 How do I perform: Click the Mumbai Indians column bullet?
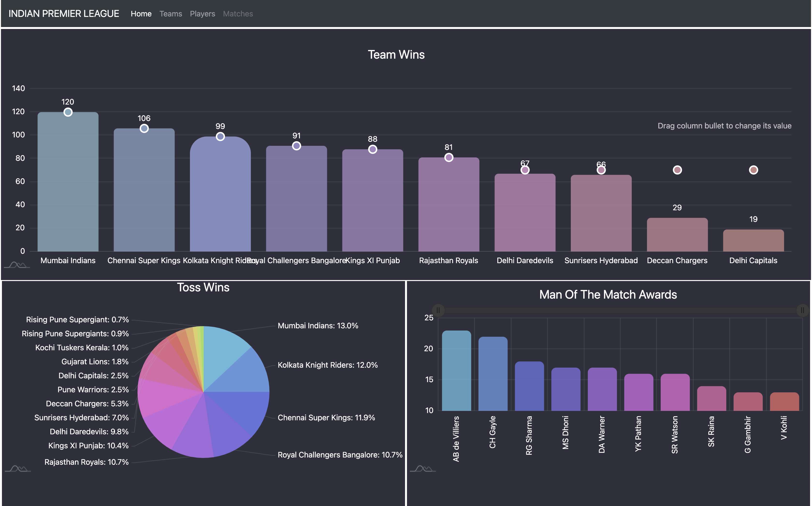[x=68, y=112]
